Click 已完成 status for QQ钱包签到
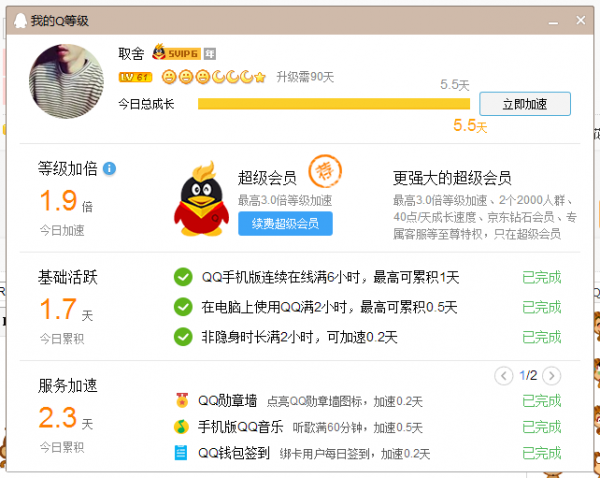Screen dimensions: 600x478 point(541,453)
